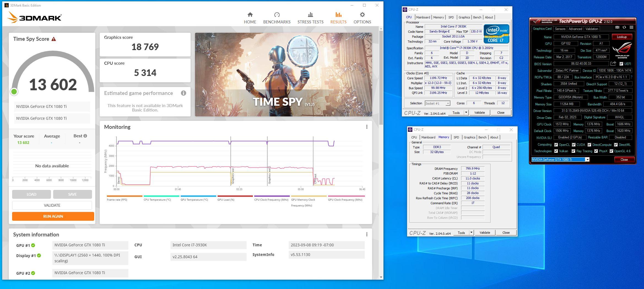
Task: Click the Graphics test 1 marker in the chart
Action: [x=232, y=176]
